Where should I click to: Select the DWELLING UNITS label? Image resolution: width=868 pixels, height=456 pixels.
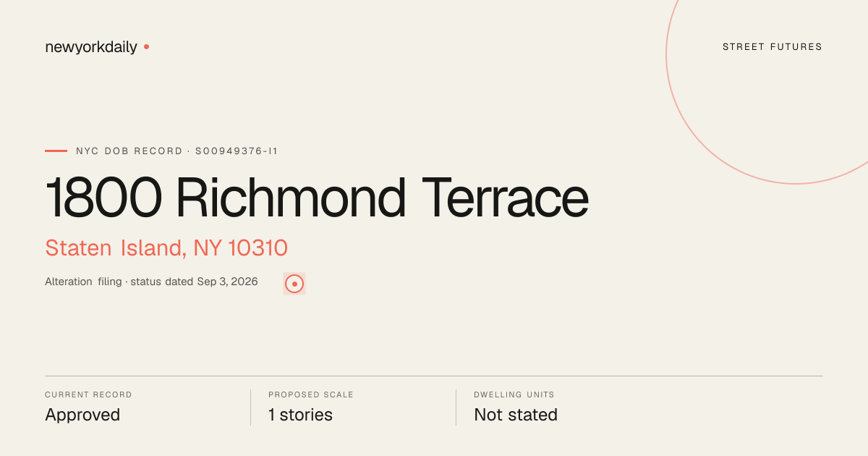(514, 395)
